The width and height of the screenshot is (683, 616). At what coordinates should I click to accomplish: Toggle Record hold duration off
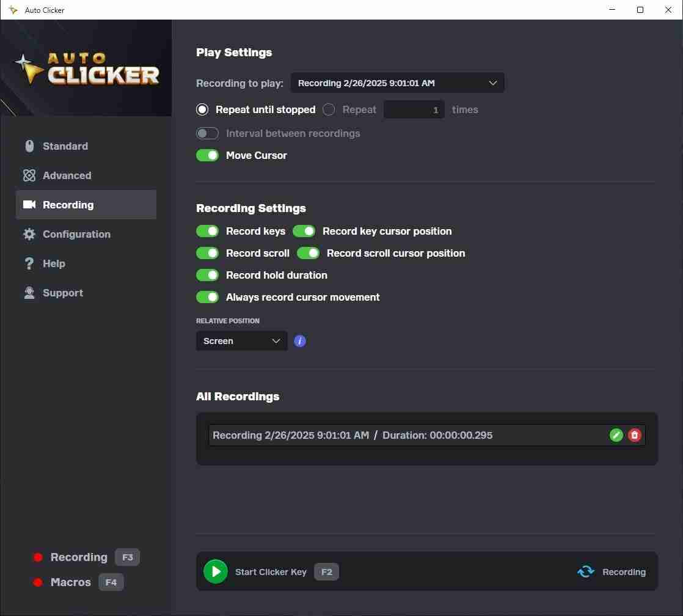tap(207, 275)
